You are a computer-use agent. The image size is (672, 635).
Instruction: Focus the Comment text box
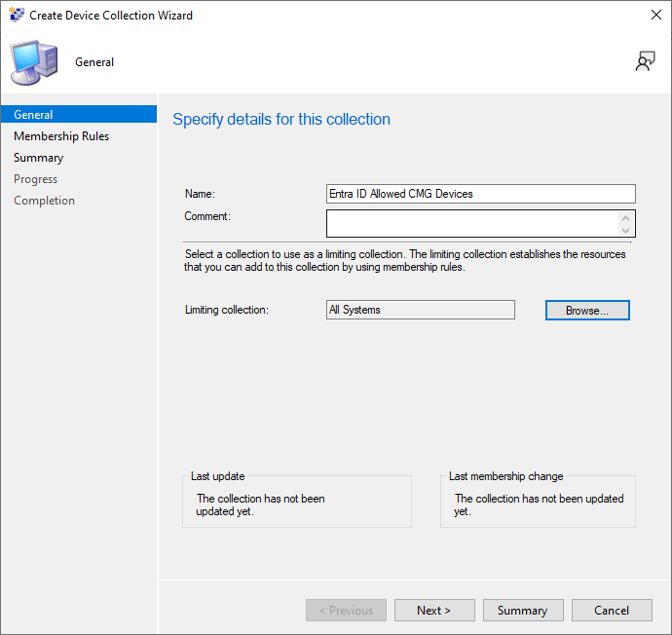coord(472,224)
